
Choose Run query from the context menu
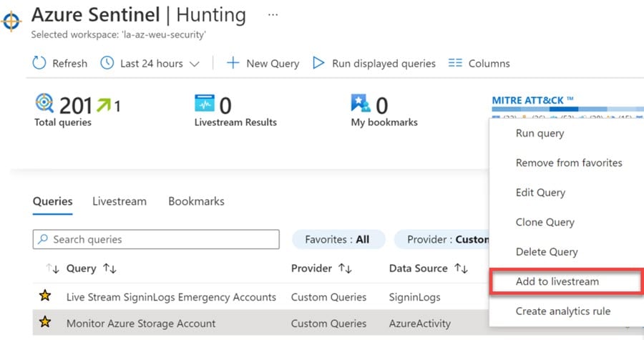[540, 133]
